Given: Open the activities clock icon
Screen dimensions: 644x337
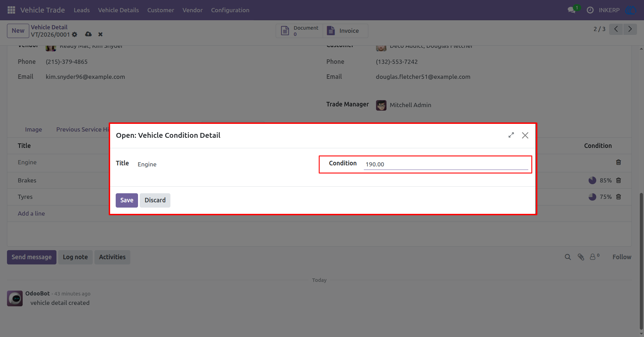Looking at the screenshot, I should 590,10.
